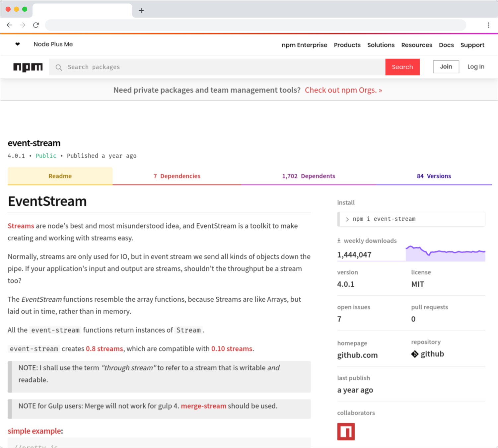Click the 'Published a year ago' text
The image size is (498, 448).
102,156
